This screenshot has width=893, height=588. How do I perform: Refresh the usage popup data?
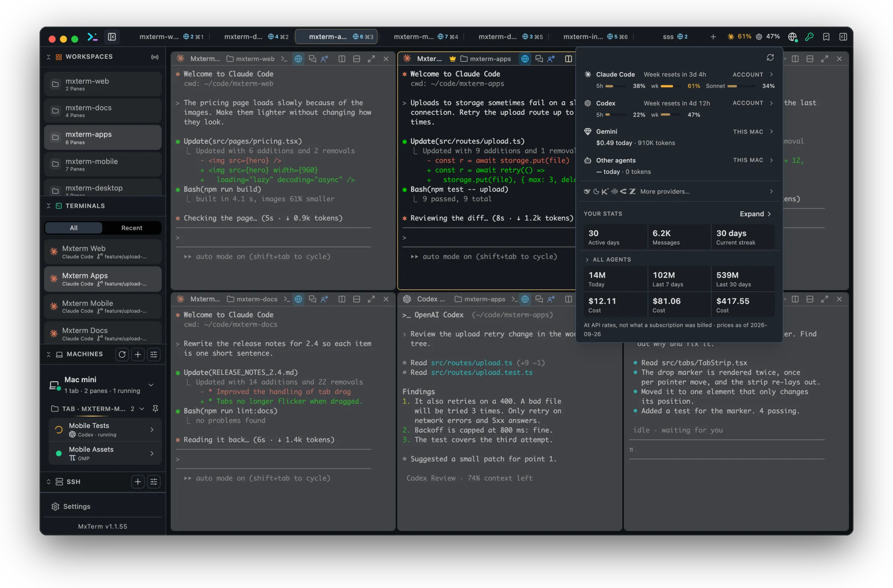pyautogui.click(x=770, y=57)
